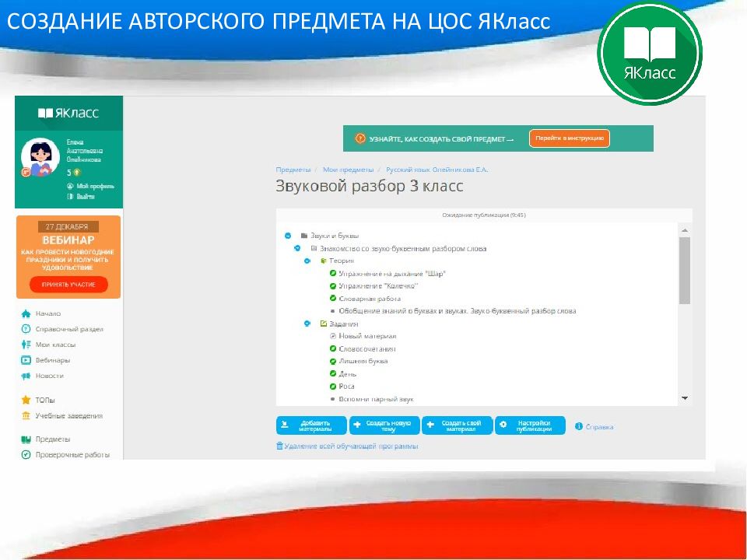The image size is (747, 560).
Task: Collapse the Знакомство со звуко-буквенным разбором node
Action: (297, 248)
